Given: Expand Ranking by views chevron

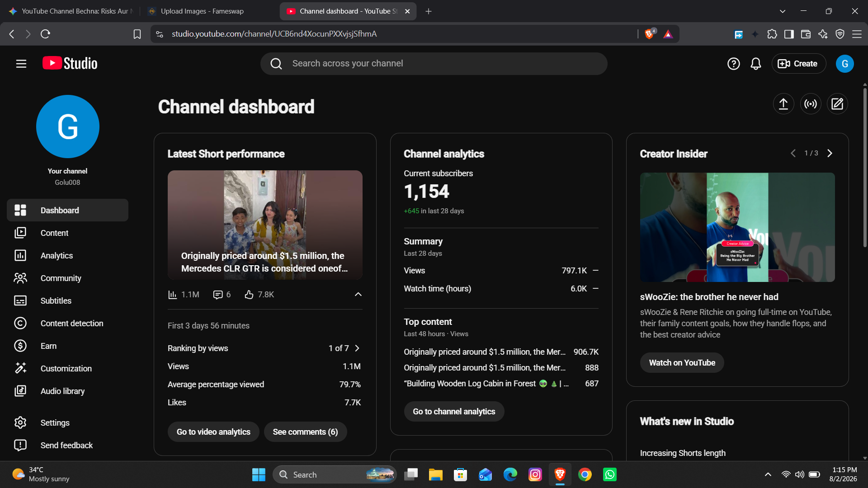Looking at the screenshot, I should tap(357, 348).
